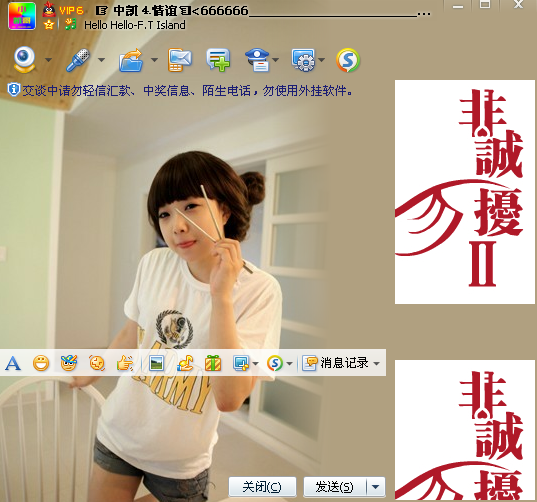Image resolution: width=537 pixels, height=502 pixels.
Task: Send a file using the folder icon
Action: 131,60
